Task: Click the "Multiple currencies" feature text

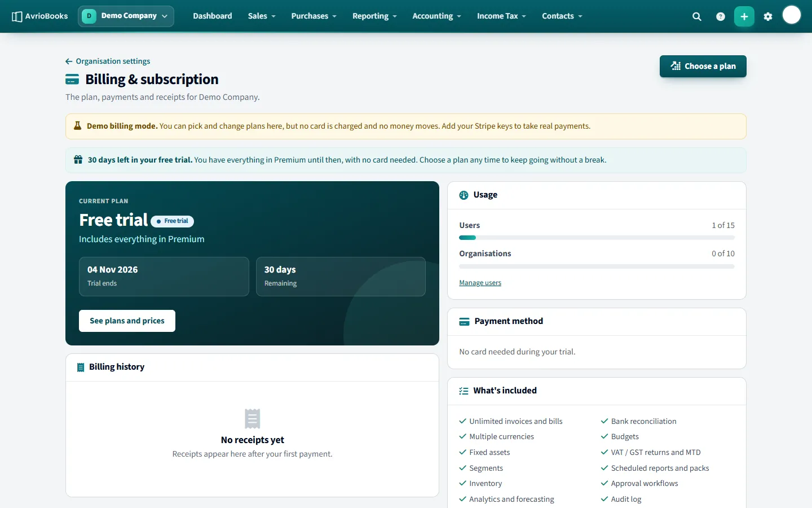Action: click(502, 436)
